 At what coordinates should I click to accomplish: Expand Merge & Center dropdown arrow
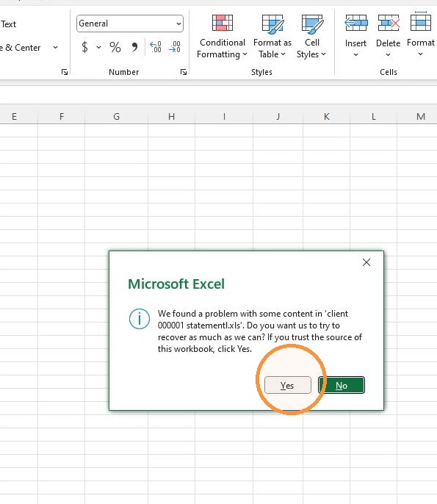55,48
